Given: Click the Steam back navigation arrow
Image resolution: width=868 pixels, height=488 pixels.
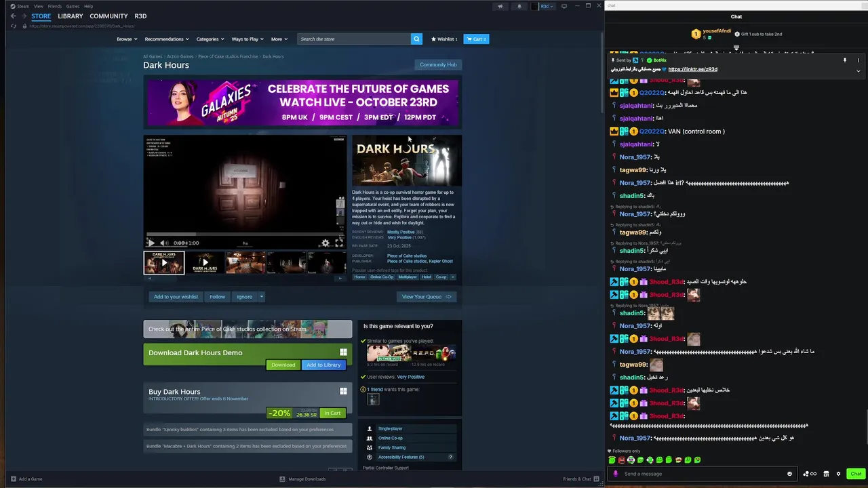Looking at the screenshot, I should tap(13, 16).
